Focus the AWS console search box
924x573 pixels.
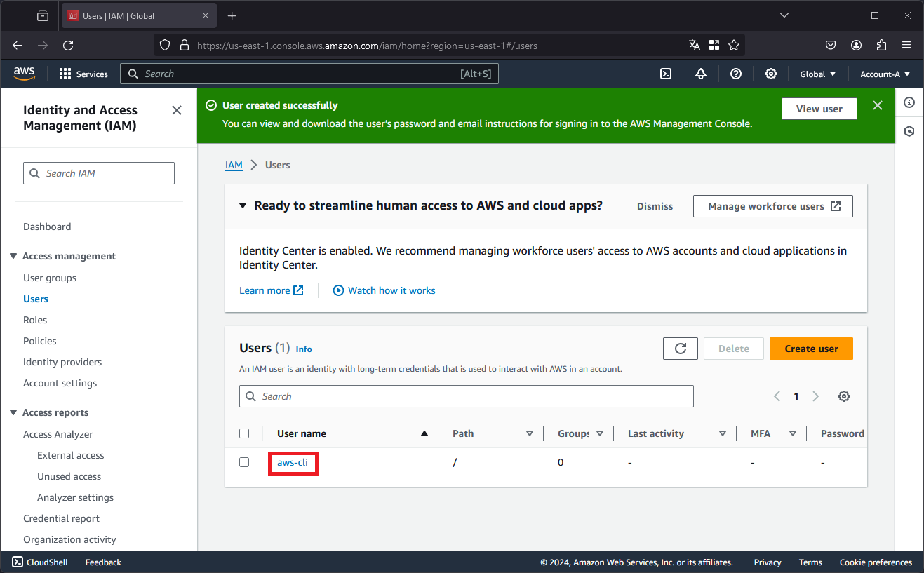tap(309, 74)
